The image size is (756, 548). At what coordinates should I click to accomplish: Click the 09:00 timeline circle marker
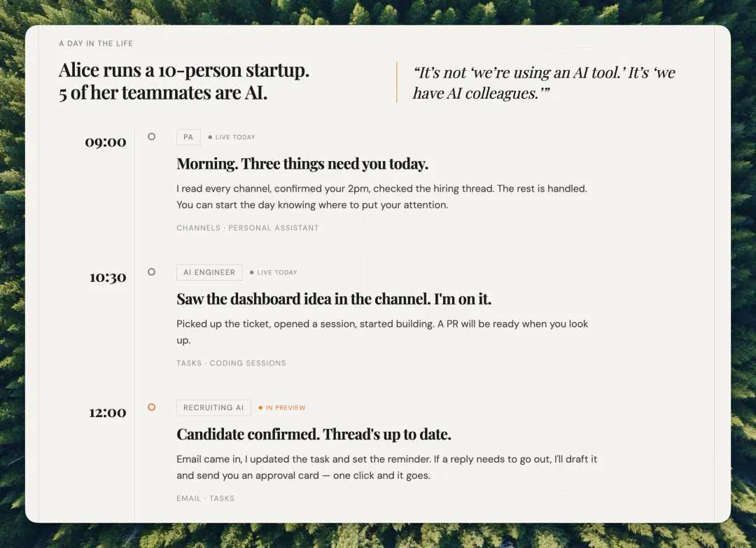click(151, 136)
